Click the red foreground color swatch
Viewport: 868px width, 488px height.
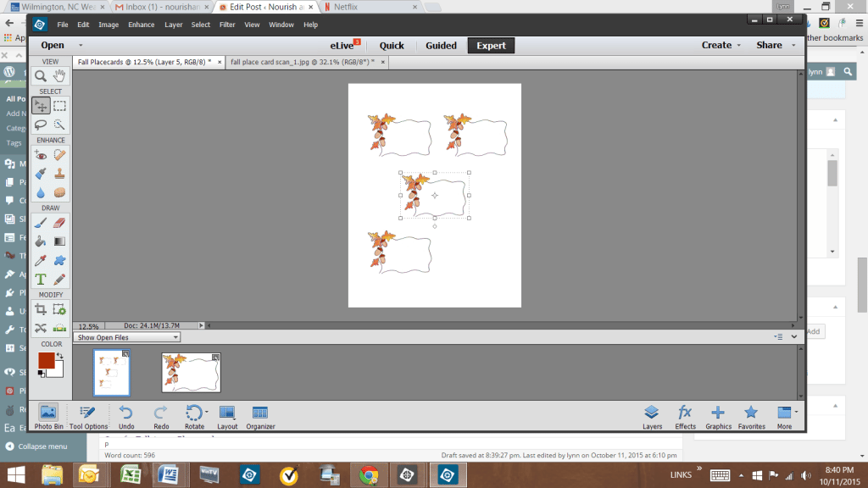pyautogui.click(x=46, y=360)
